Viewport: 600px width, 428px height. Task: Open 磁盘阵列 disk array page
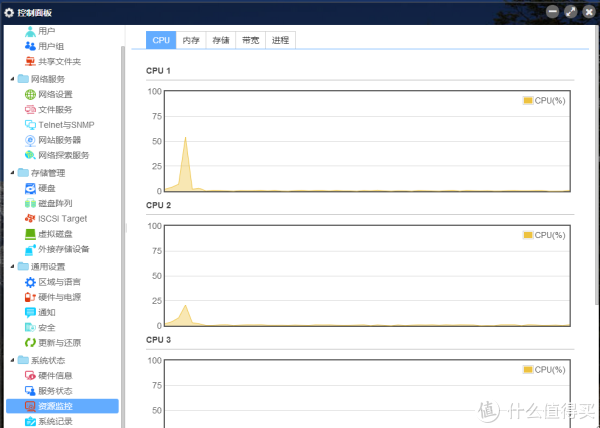click(x=54, y=203)
